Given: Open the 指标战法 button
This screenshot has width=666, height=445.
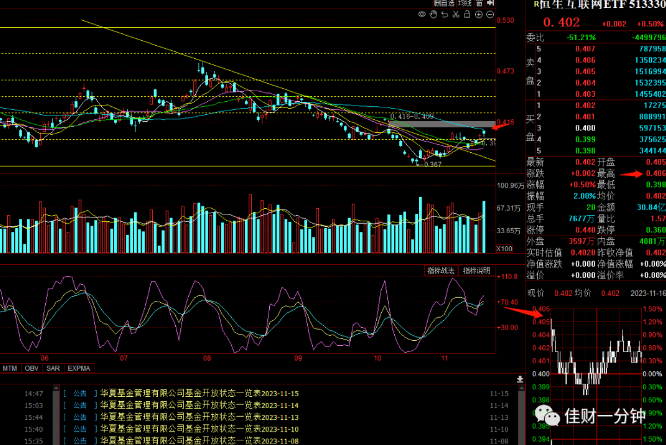Looking at the screenshot, I should 440,270.
